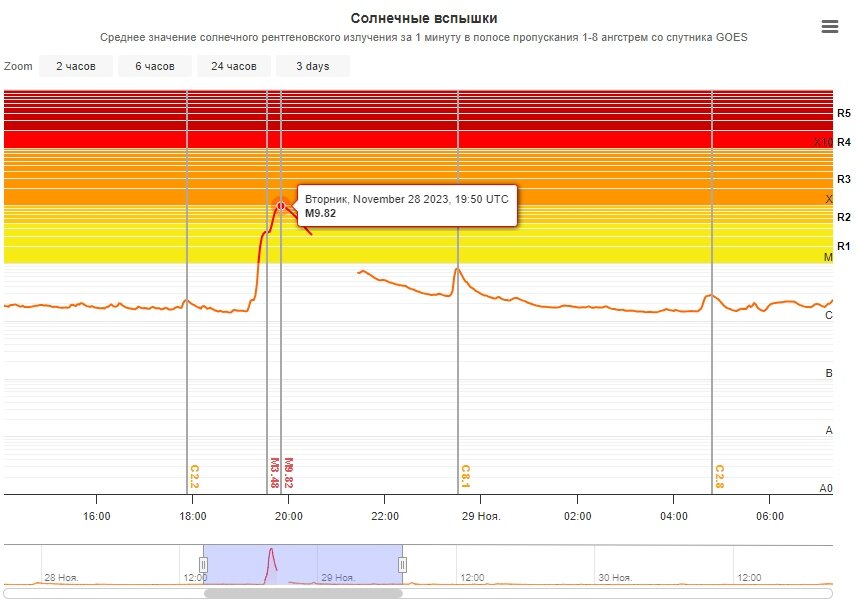Click the highlighted M9.82 data point
Viewport: 856px width, 602px height.
pos(281,206)
